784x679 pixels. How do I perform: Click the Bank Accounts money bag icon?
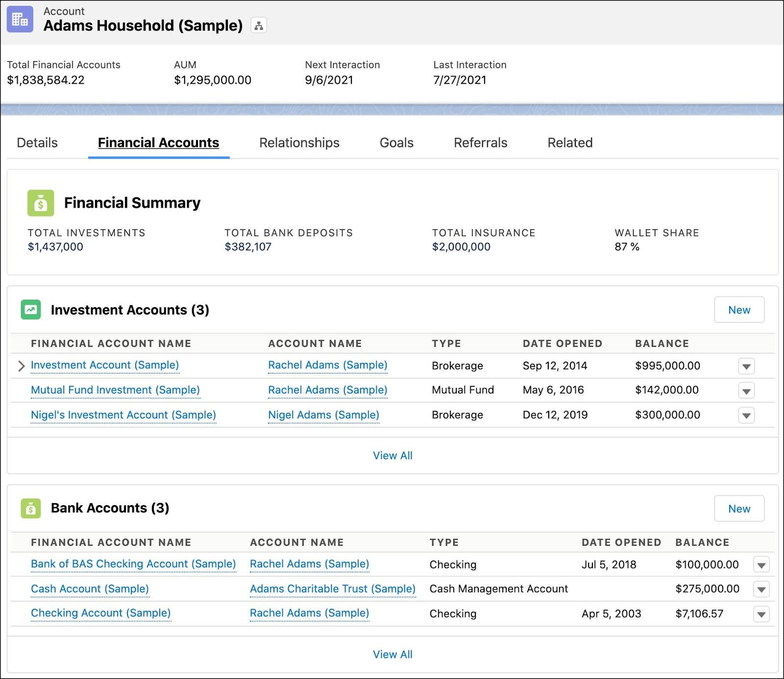pos(31,508)
